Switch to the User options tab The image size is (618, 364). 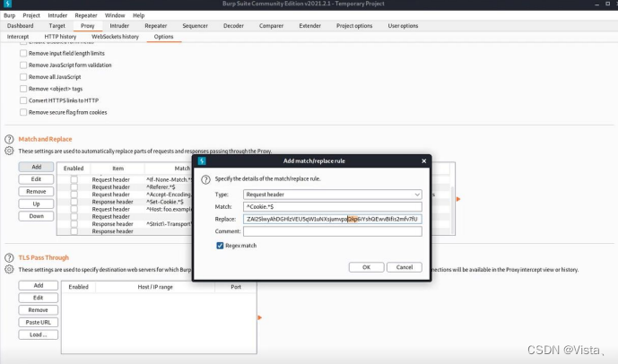point(403,26)
